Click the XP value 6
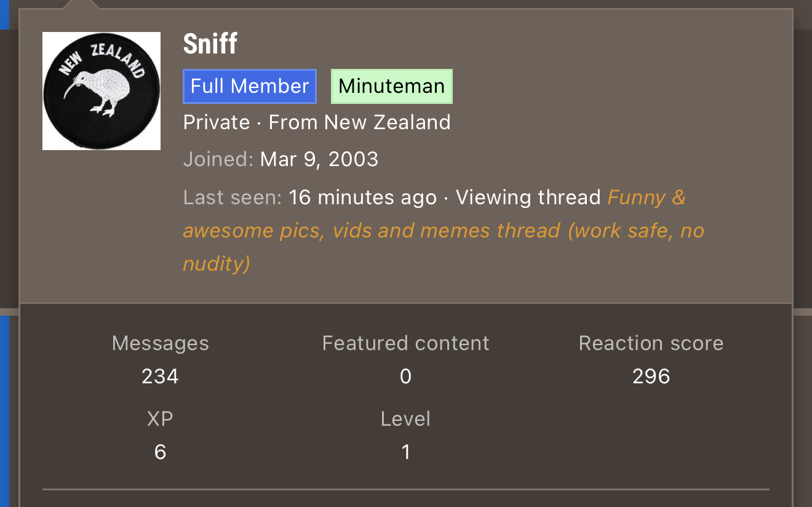The image size is (812, 507). point(160,452)
